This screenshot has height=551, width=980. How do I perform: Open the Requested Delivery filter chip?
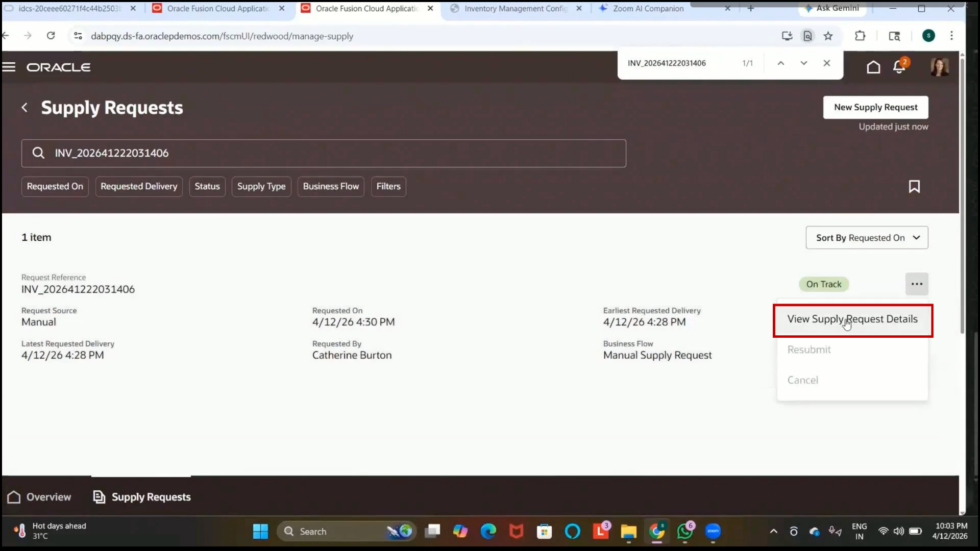[x=139, y=187]
